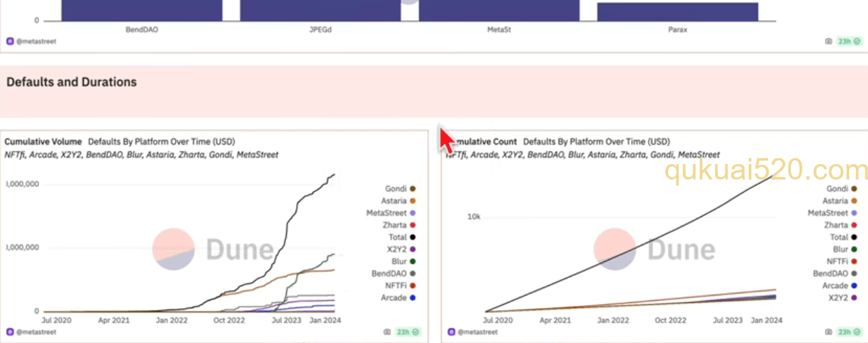Open @metastreet link under top bar chart

coord(36,41)
